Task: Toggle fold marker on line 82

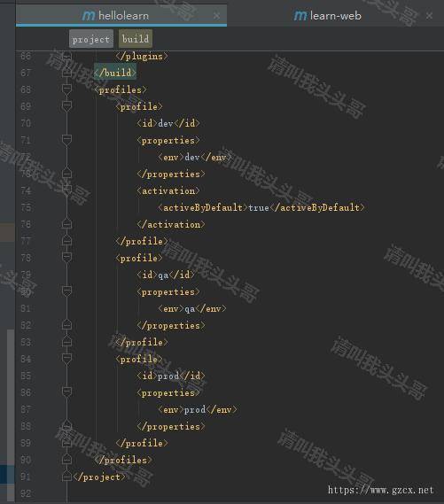Action: (66, 325)
